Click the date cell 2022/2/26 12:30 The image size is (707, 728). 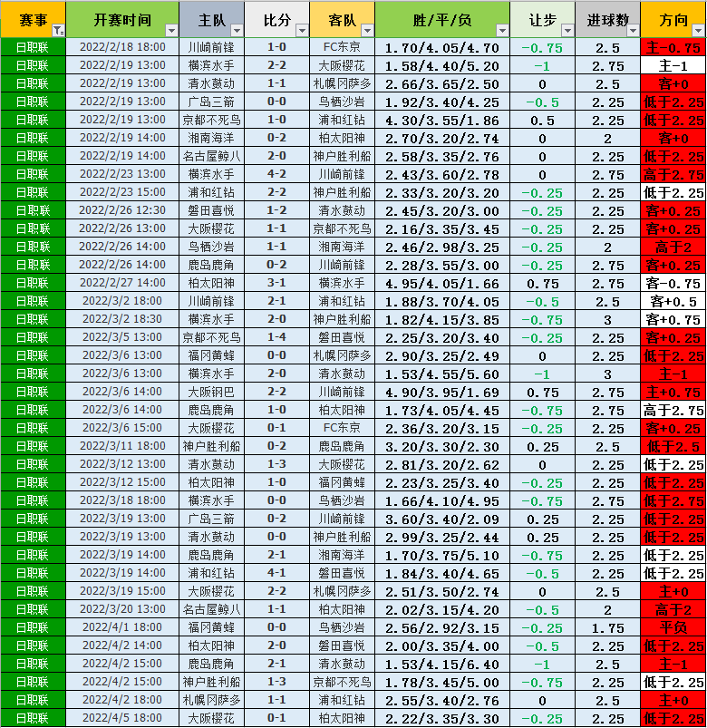[122, 210]
